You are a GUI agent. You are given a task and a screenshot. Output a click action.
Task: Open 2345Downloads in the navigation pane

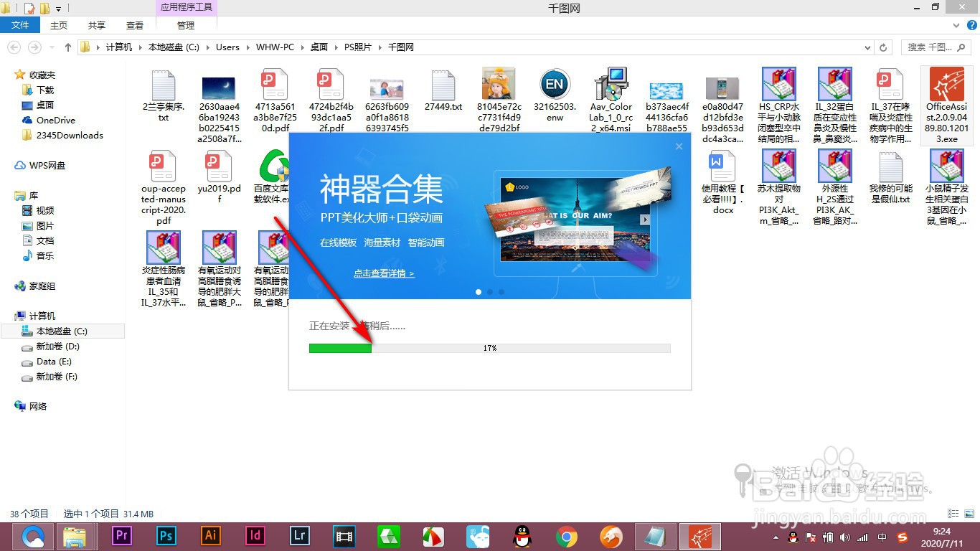click(70, 136)
